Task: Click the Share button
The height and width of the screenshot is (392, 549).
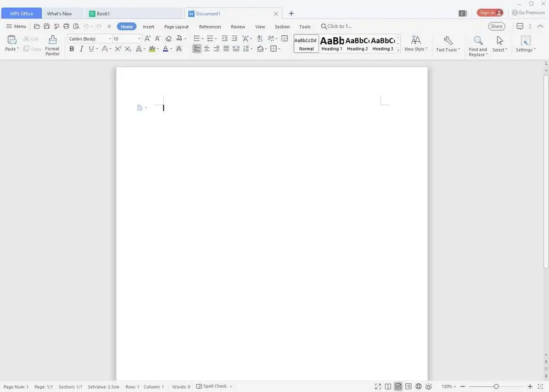Action: pos(496,26)
